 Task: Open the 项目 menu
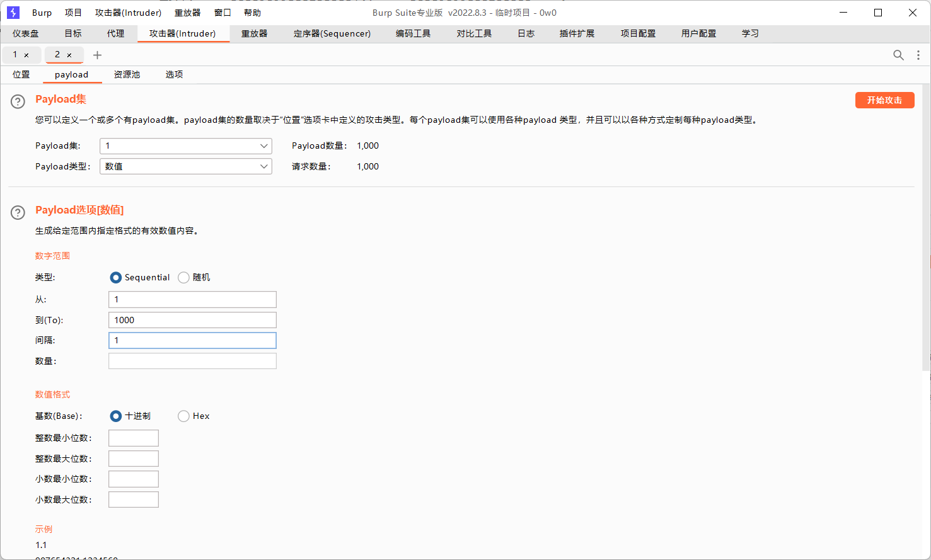(x=73, y=13)
